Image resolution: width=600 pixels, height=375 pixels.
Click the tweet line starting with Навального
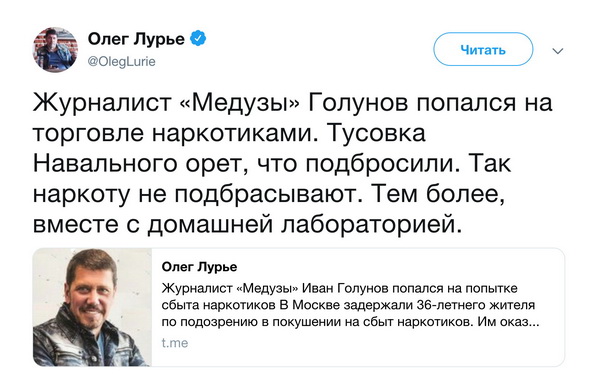coord(272,163)
